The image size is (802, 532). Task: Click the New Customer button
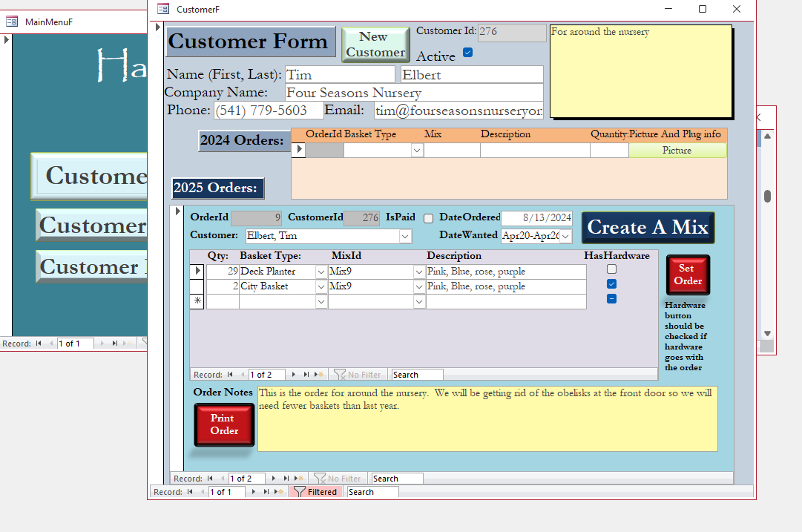point(375,42)
